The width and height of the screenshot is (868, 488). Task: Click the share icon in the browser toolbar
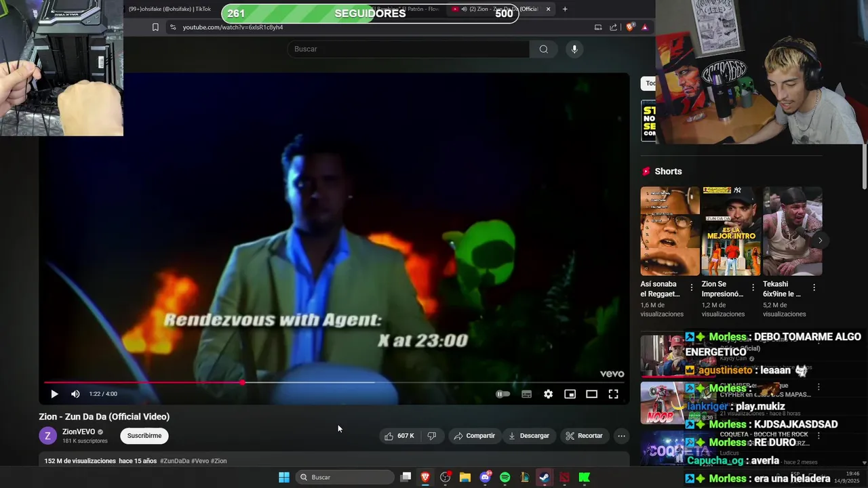click(x=614, y=27)
